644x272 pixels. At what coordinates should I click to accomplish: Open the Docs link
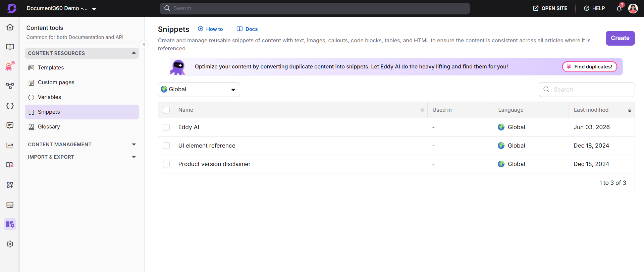(247, 29)
